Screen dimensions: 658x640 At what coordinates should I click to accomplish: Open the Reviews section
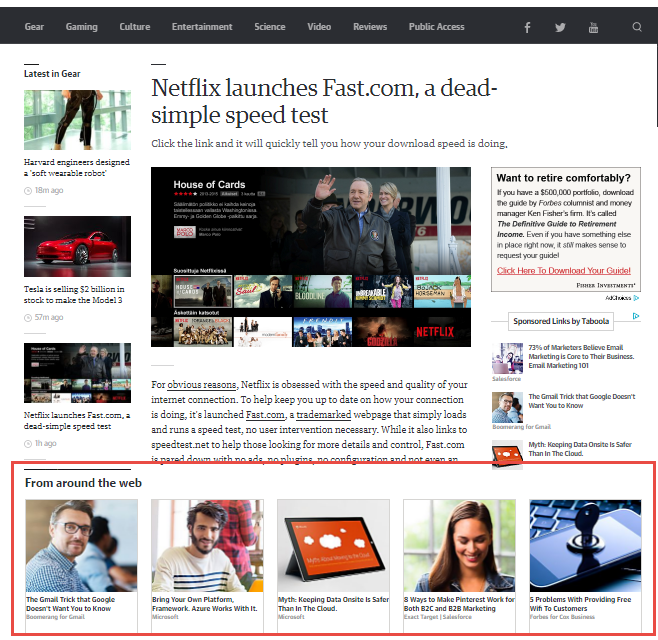tap(370, 27)
